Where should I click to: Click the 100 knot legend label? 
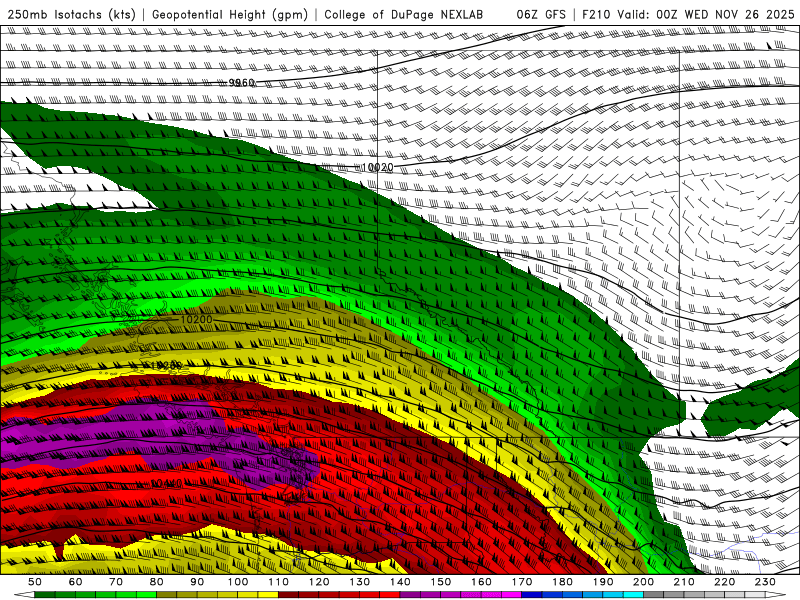point(238,582)
